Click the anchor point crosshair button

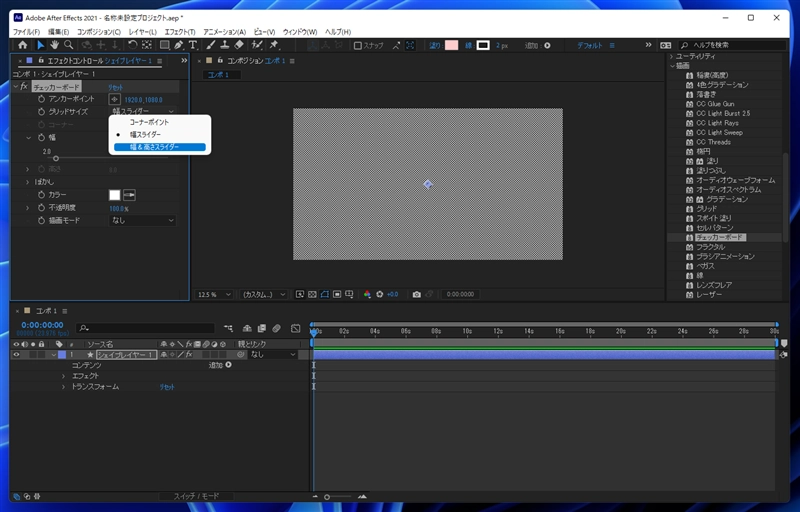pyautogui.click(x=114, y=99)
